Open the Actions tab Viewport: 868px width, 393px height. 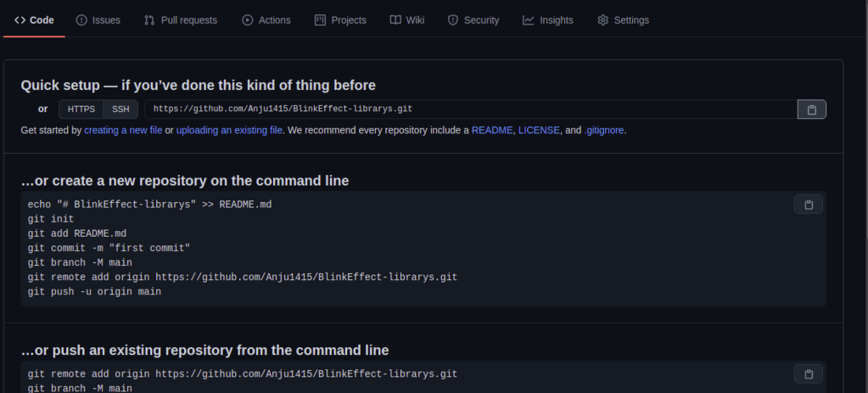266,20
